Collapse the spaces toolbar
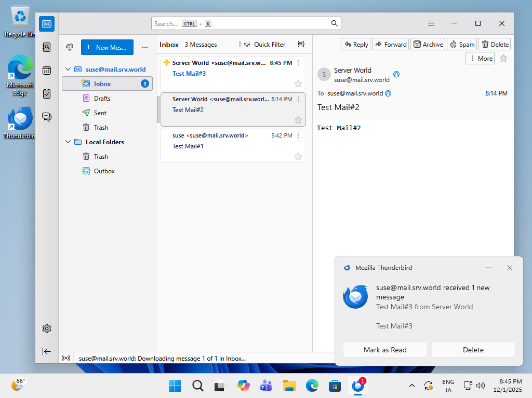The width and height of the screenshot is (532, 398). [x=47, y=351]
